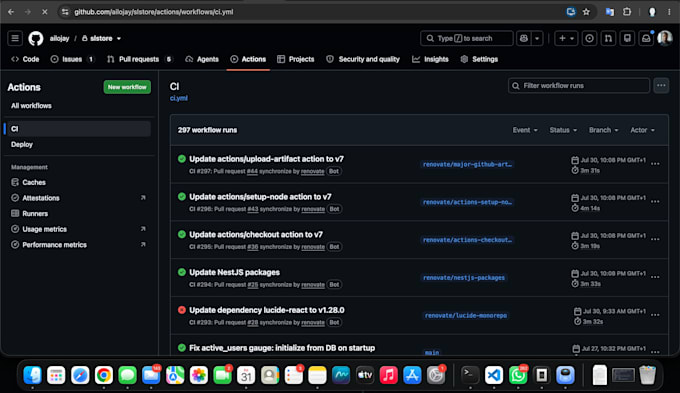
Task: Expand the Branch filter dropdown
Action: pos(603,130)
